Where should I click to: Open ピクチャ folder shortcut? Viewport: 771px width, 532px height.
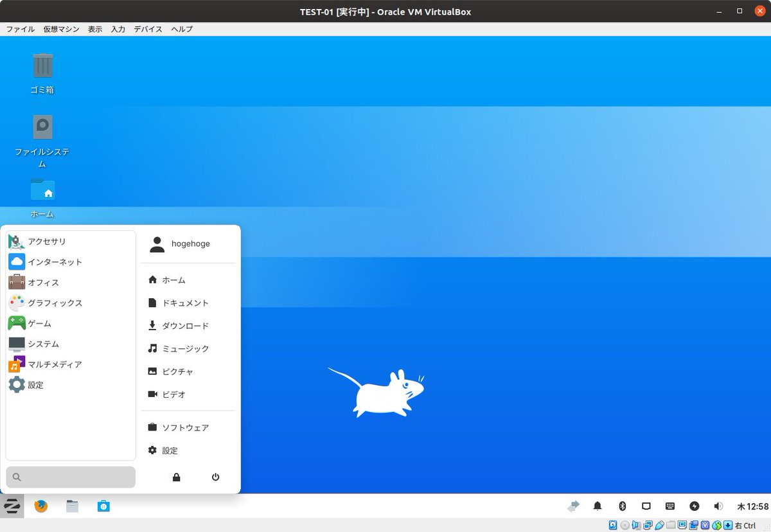pos(188,371)
